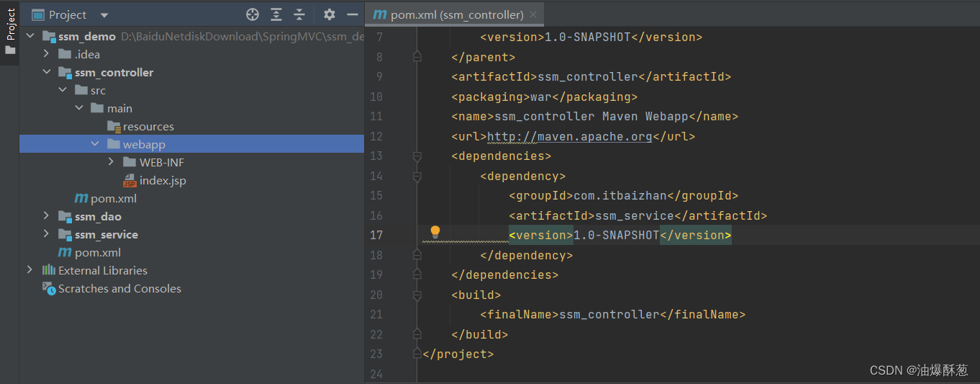980x384 pixels.
Task: Open the http://maven.apache.org link
Action: tap(570, 136)
